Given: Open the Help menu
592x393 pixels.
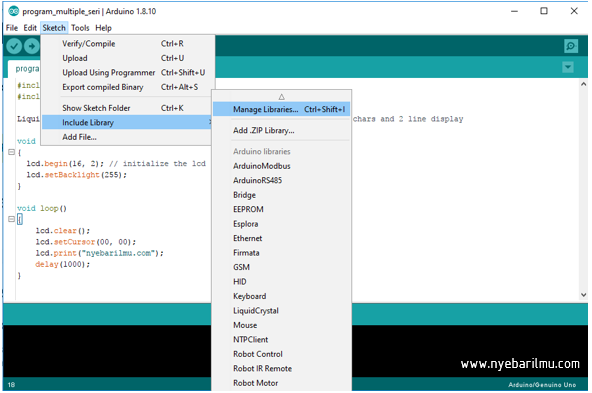Looking at the screenshot, I should pyautogui.click(x=103, y=28).
